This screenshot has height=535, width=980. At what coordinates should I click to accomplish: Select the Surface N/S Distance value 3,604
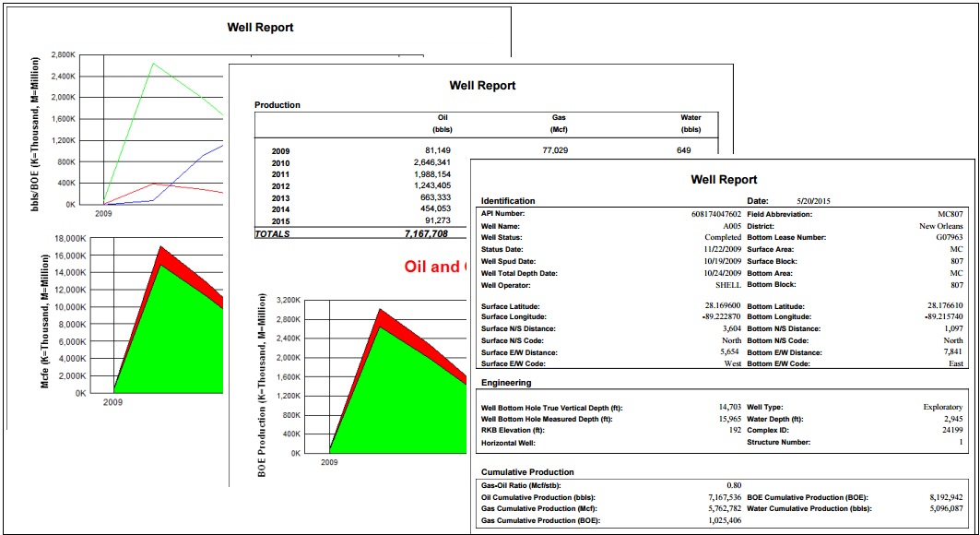(732, 328)
